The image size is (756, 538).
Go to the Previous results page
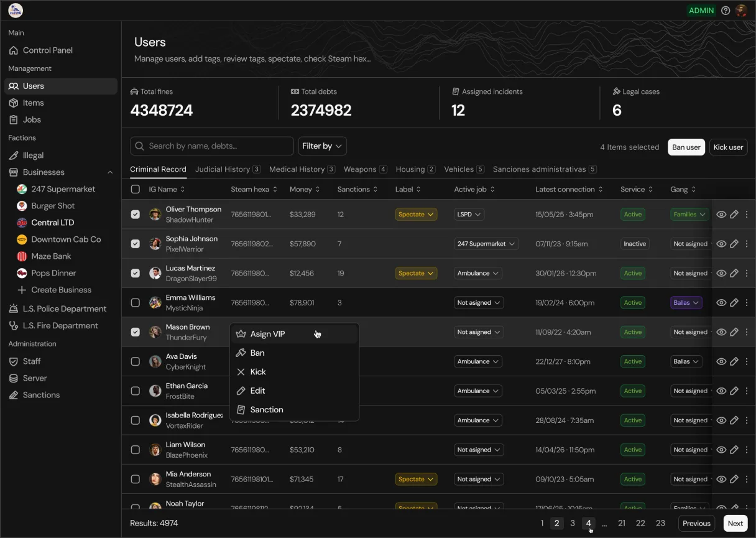(696, 524)
